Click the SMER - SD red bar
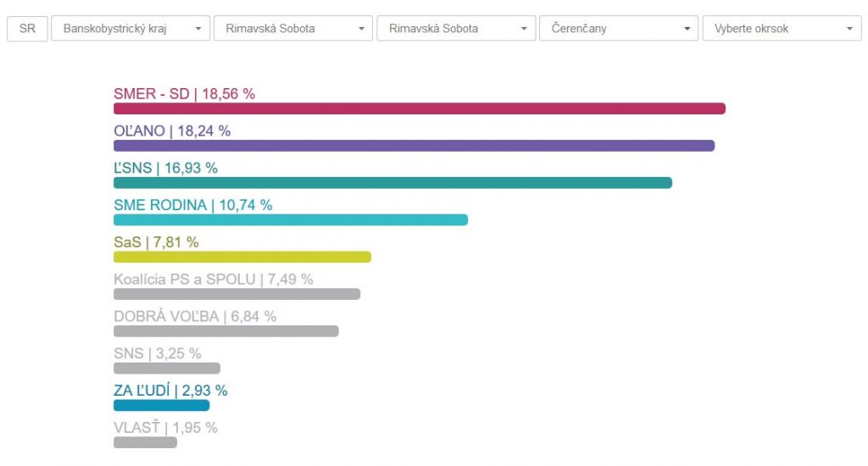The height and width of the screenshot is (466, 868). pos(419,108)
